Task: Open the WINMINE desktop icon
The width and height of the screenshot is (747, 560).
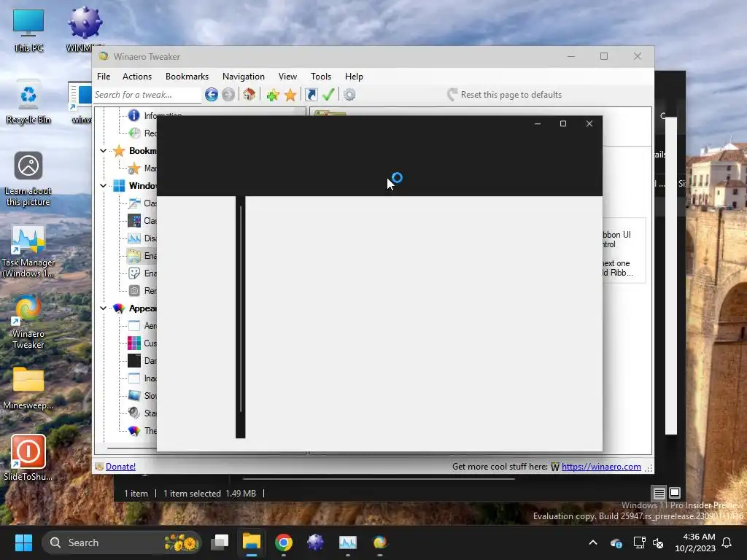Action: [x=85, y=29]
